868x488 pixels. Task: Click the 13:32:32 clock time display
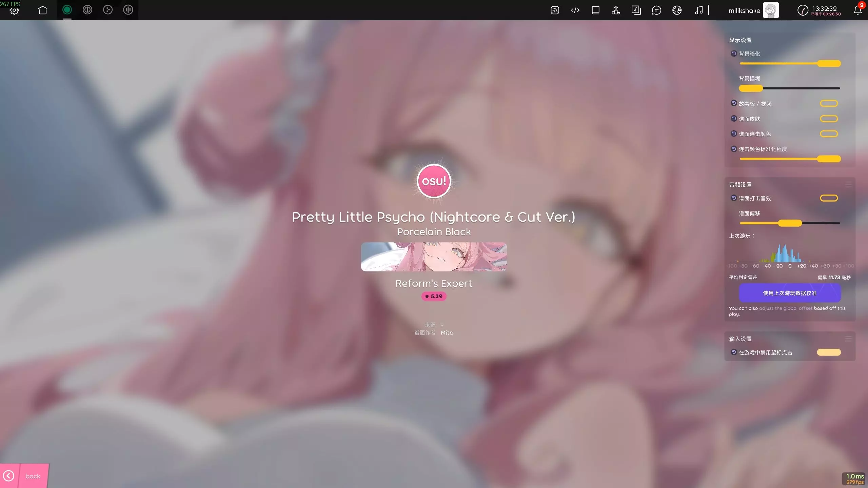tap(824, 8)
